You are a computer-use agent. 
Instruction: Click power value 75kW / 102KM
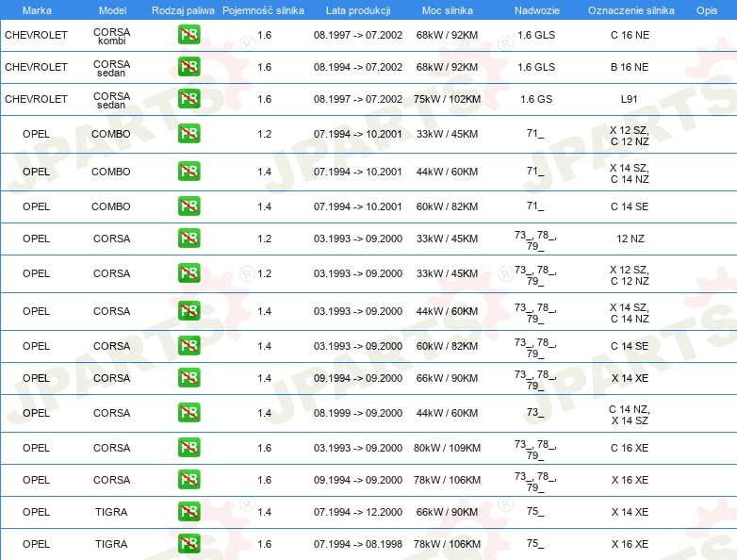[447, 99]
